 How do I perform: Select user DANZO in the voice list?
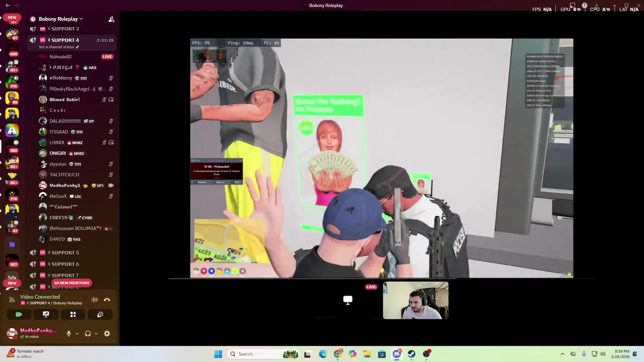click(57, 239)
